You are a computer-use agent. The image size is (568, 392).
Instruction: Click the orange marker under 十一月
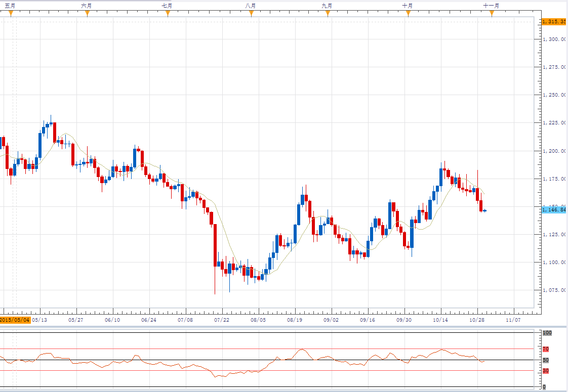492,13
